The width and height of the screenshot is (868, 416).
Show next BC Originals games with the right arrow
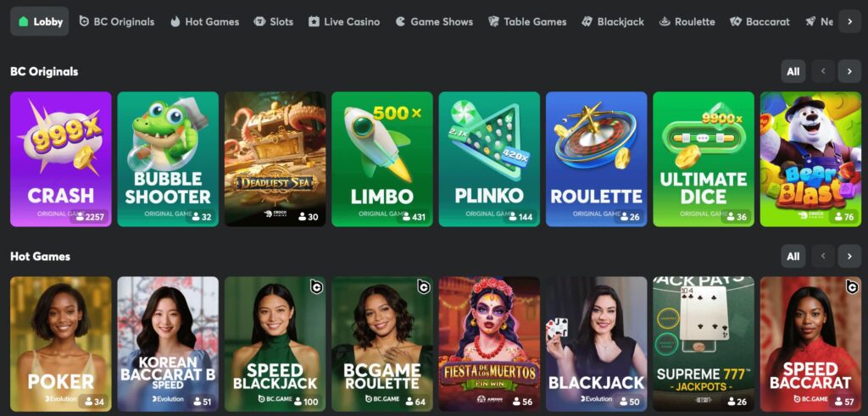[x=849, y=71]
